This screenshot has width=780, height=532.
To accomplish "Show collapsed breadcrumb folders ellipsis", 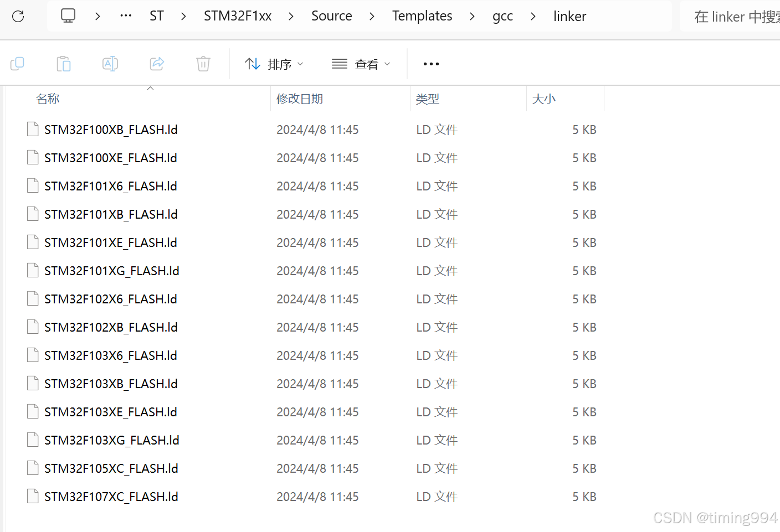I will pyautogui.click(x=126, y=16).
